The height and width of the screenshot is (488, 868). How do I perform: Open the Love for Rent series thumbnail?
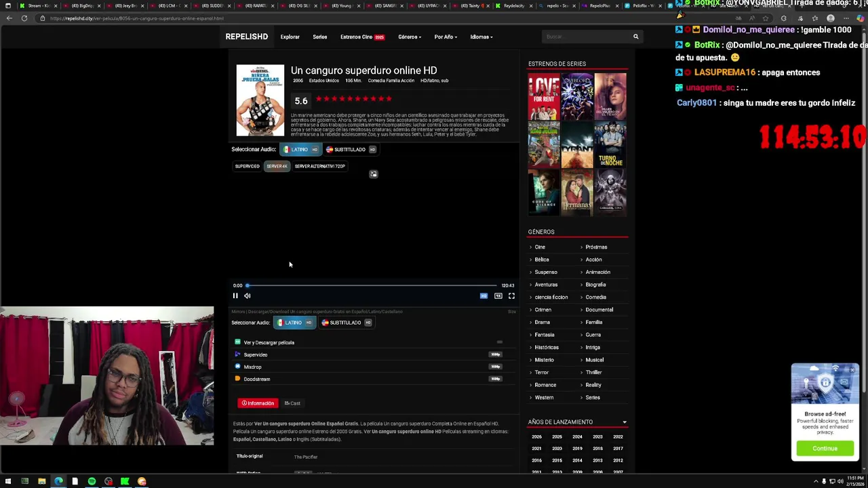point(544,97)
